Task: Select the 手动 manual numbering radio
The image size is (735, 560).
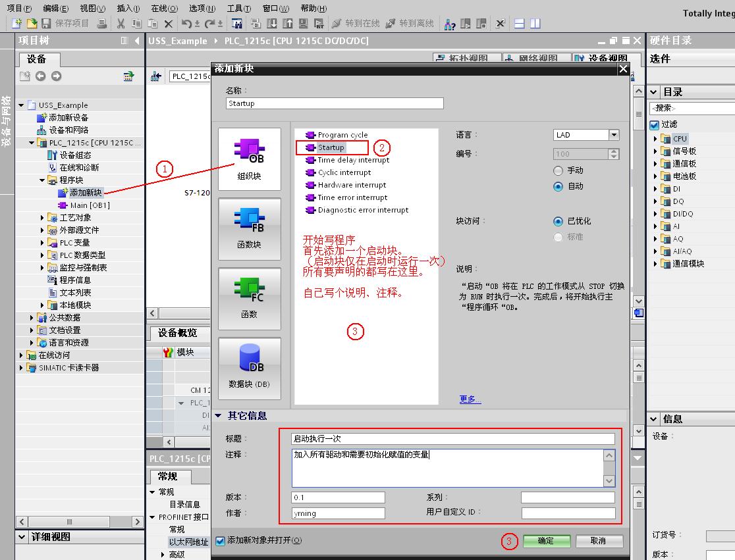Action: tap(558, 170)
